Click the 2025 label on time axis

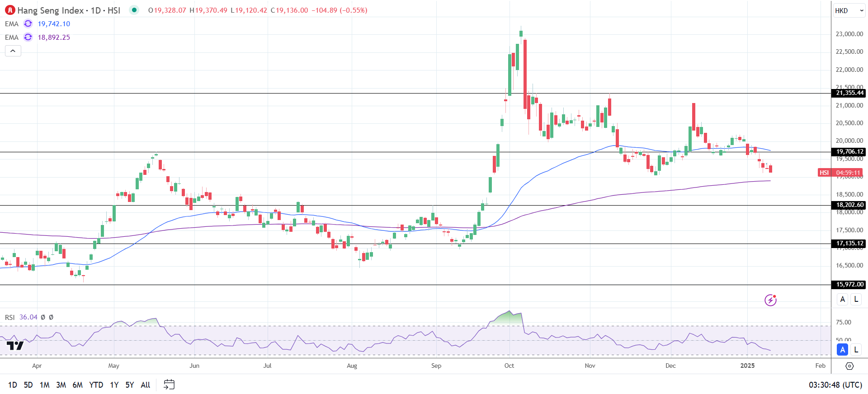tap(748, 366)
